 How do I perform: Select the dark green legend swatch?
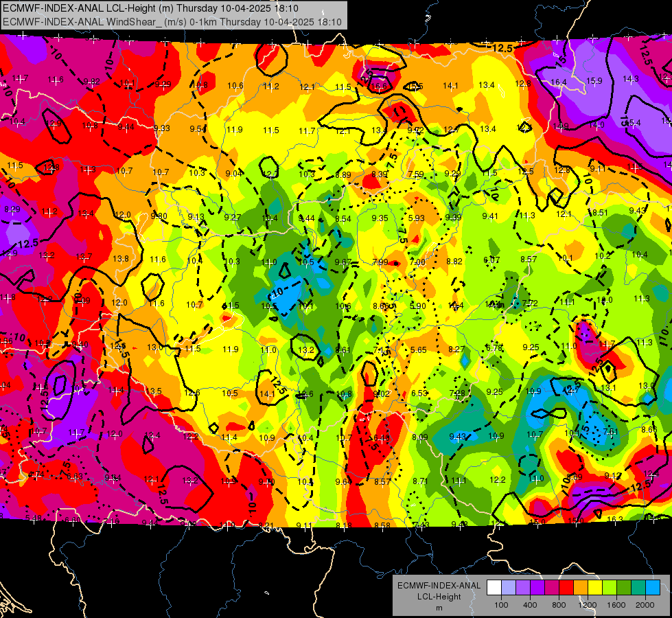(623, 588)
